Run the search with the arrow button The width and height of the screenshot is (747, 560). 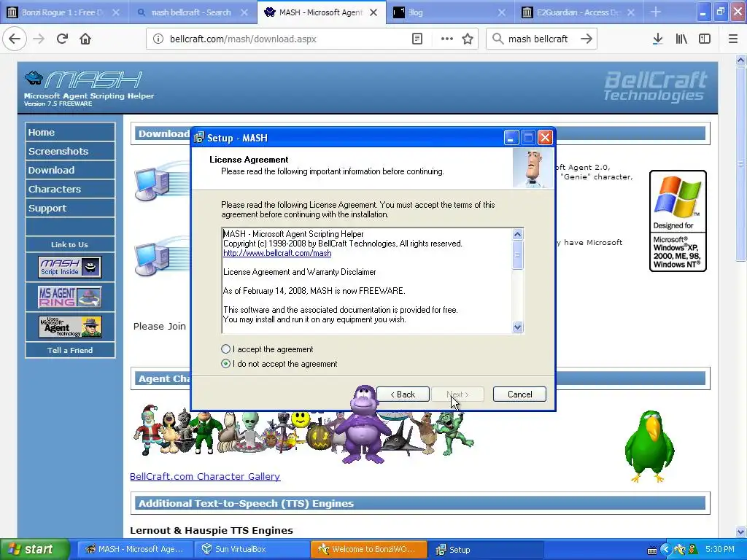click(x=587, y=39)
